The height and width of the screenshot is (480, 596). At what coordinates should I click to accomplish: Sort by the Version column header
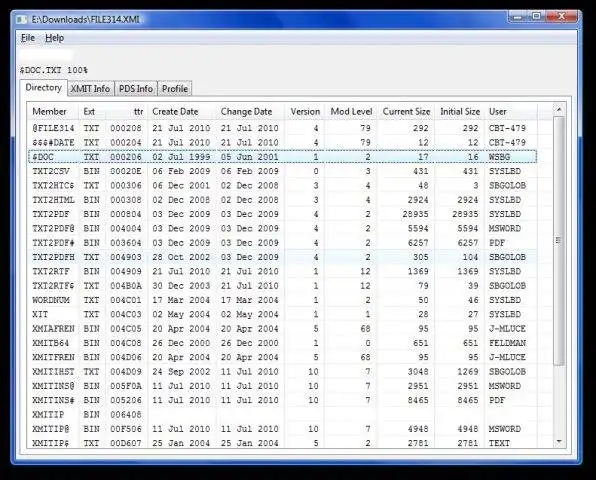coord(305,112)
